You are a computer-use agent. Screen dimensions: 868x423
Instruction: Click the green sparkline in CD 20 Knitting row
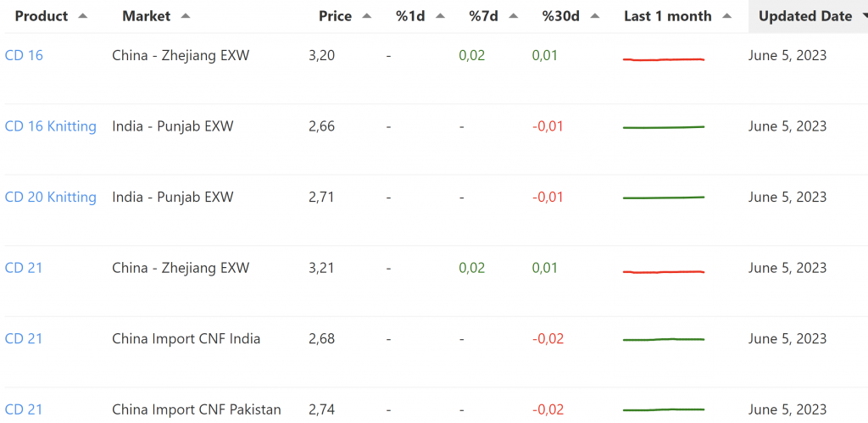pyautogui.click(x=664, y=198)
